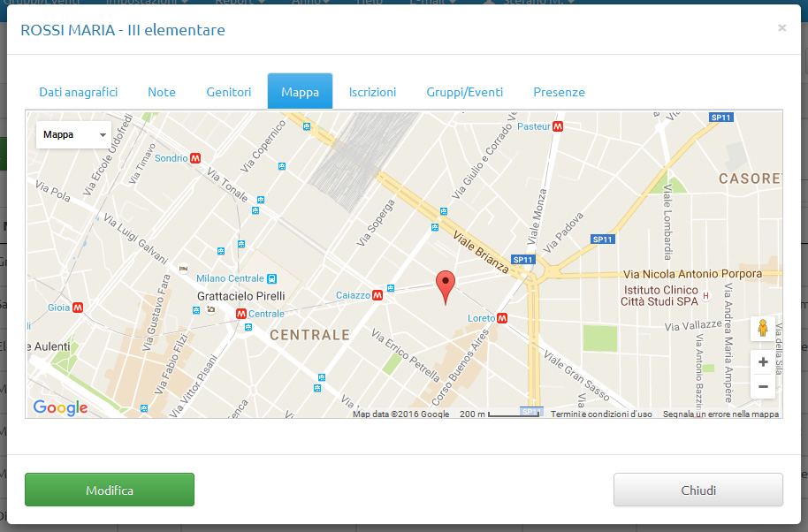Click the Via Errico Petrella label
Viewport: 808px width, 532px height.
[406, 356]
